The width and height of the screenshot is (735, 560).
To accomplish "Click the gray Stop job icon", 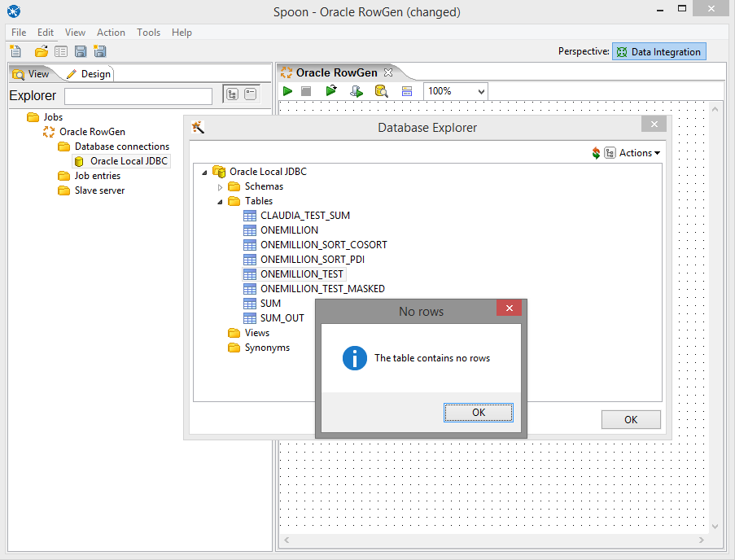I will click(x=306, y=91).
